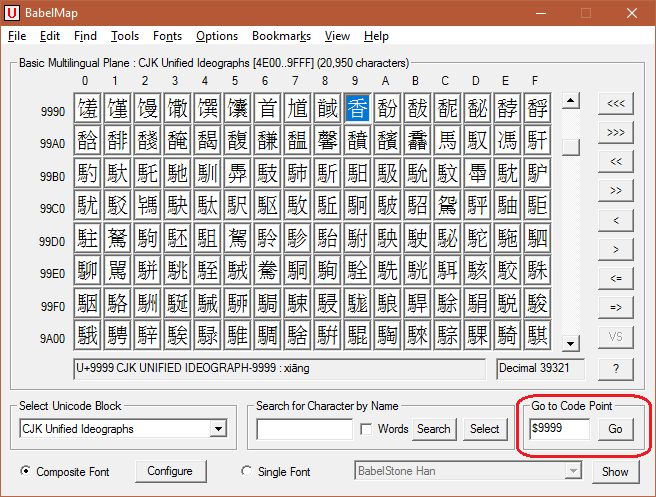This screenshot has width=656, height=497.
Task: Click the Search for Character by Name field
Action: click(x=305, y=429)
